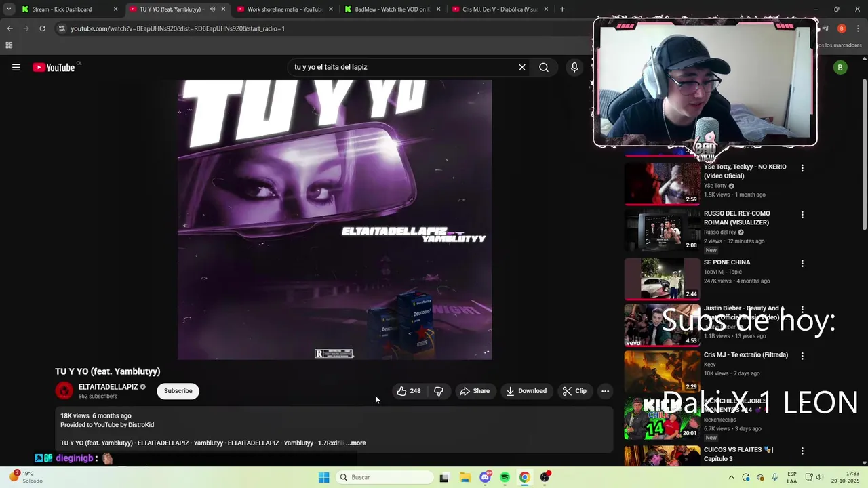Open Spotify from the taskbar
Viewport: 868px width, 488px height.
[505, 477]
